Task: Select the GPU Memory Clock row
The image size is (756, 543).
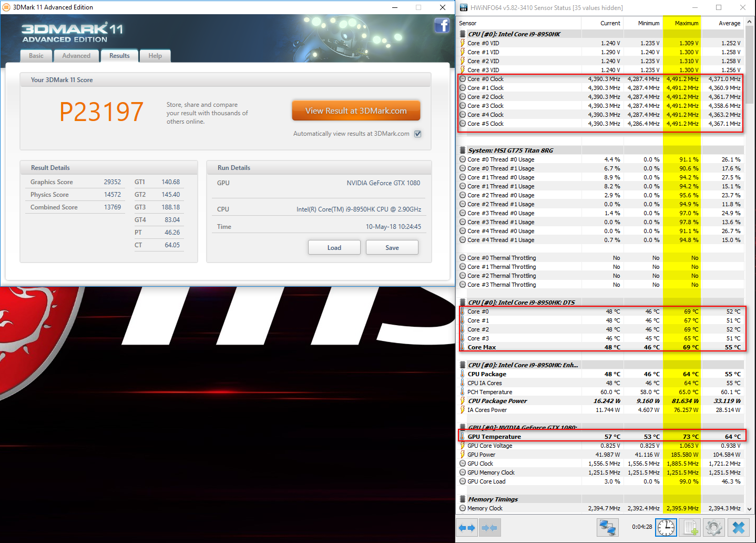Action: click(x=600, y=472)
